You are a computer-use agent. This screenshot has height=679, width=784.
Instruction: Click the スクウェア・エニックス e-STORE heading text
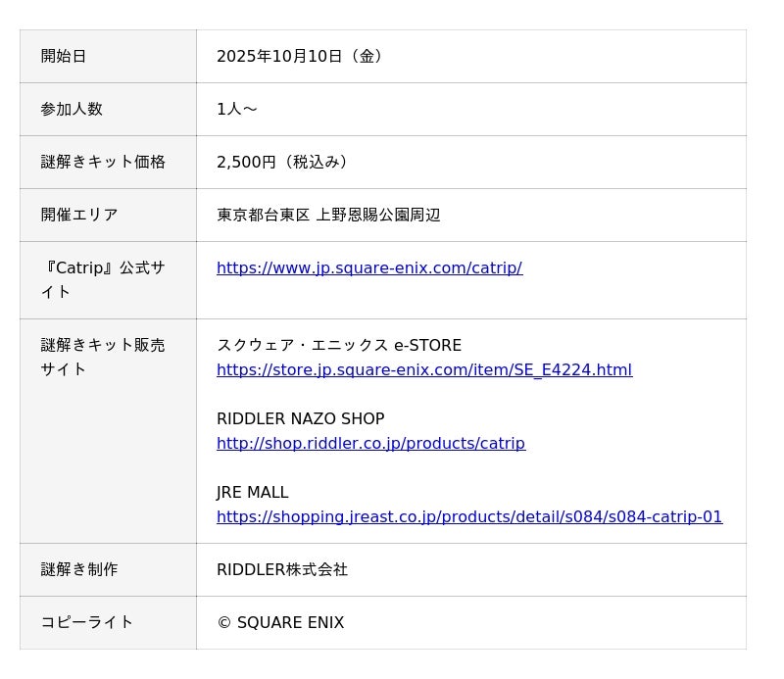(x=338, y=345)
